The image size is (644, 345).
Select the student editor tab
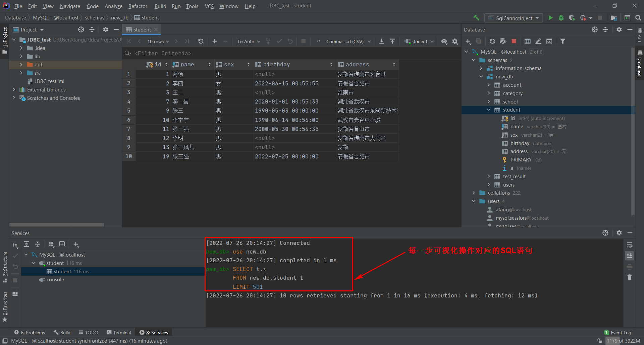(x=142, y=30)
